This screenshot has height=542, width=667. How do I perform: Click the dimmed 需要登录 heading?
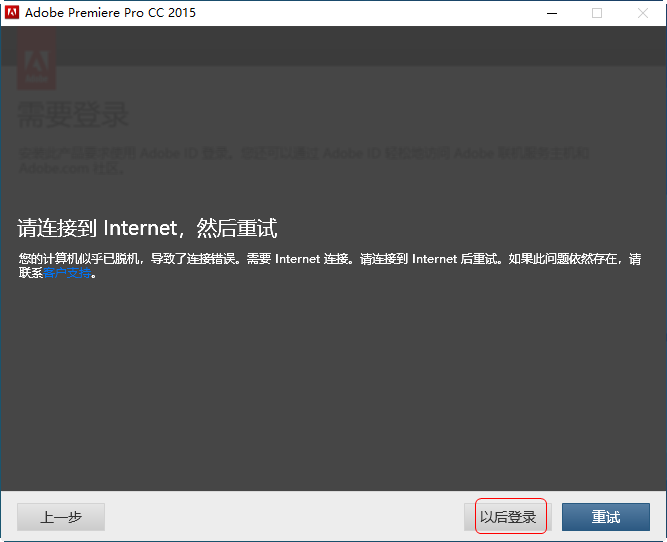tap(73, 115)
